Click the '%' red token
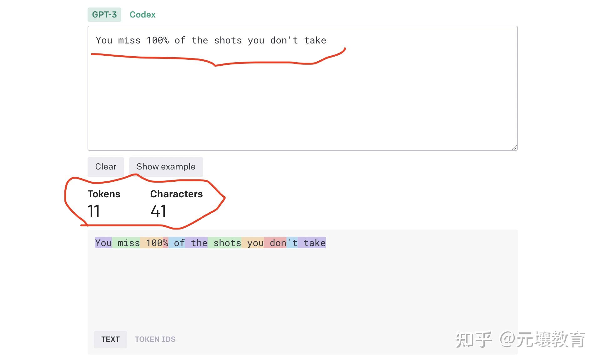 (165, 243)
